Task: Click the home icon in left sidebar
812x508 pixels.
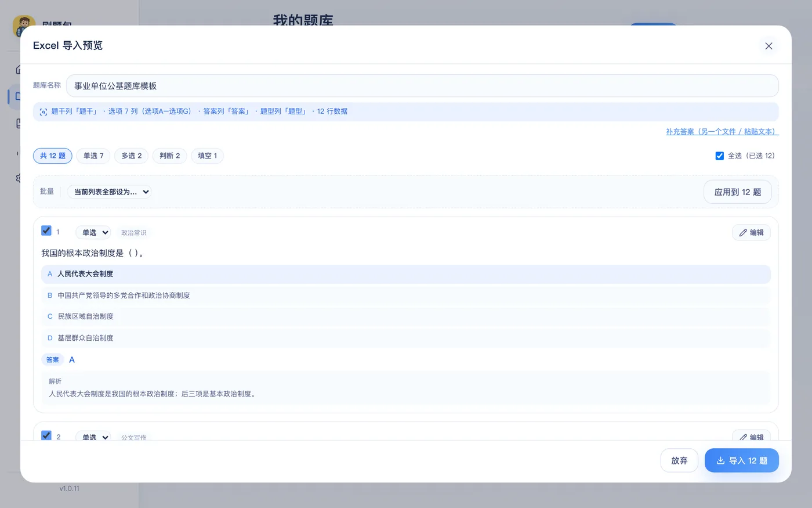Action: coord(19,69)
